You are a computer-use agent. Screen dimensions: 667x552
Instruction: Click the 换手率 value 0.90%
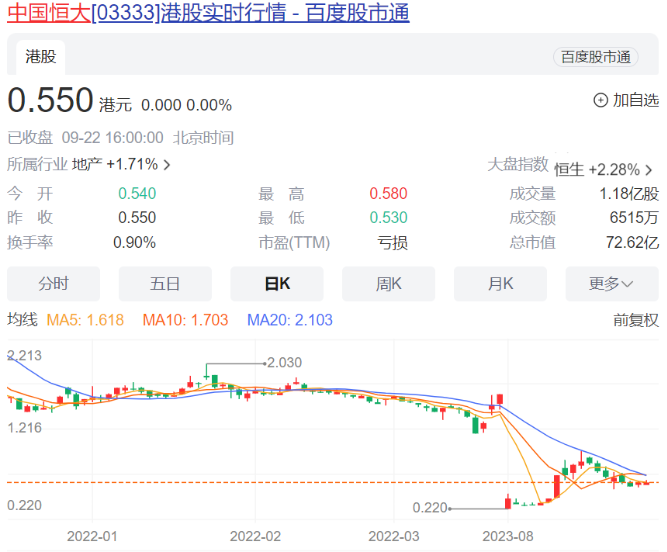click(134, 242)
